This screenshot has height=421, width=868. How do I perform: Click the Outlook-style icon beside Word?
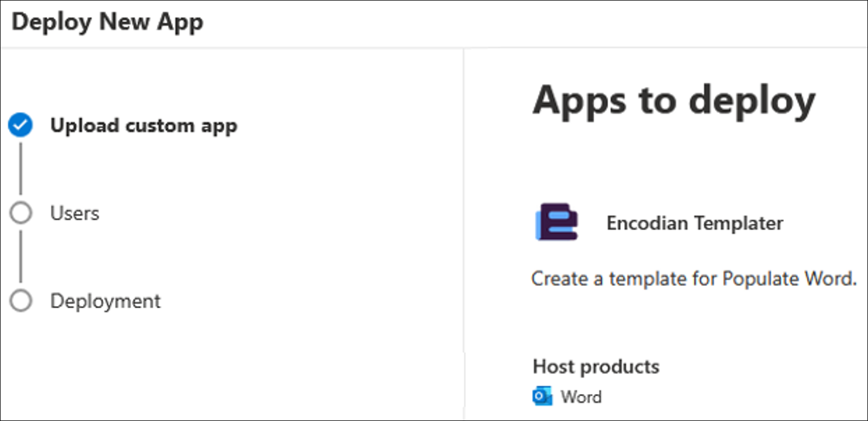tap(543, 397)
